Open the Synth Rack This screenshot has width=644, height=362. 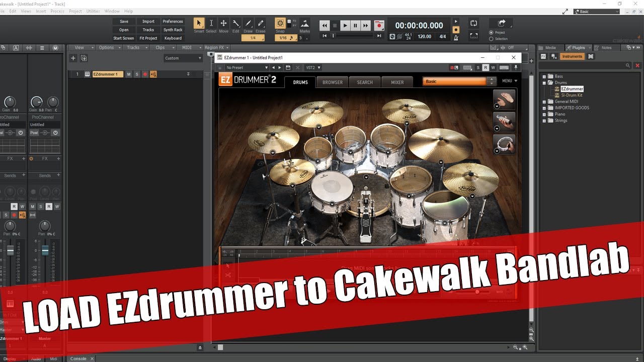pos(173,30)
